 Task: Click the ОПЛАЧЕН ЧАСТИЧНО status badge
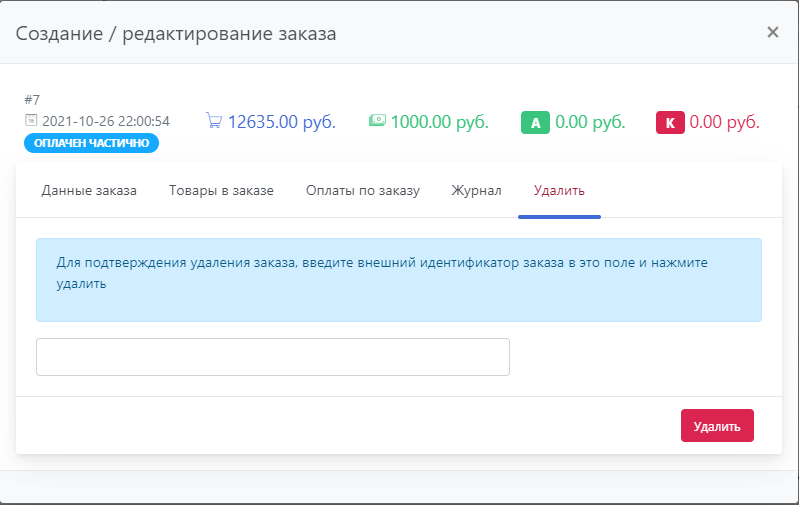91,143
